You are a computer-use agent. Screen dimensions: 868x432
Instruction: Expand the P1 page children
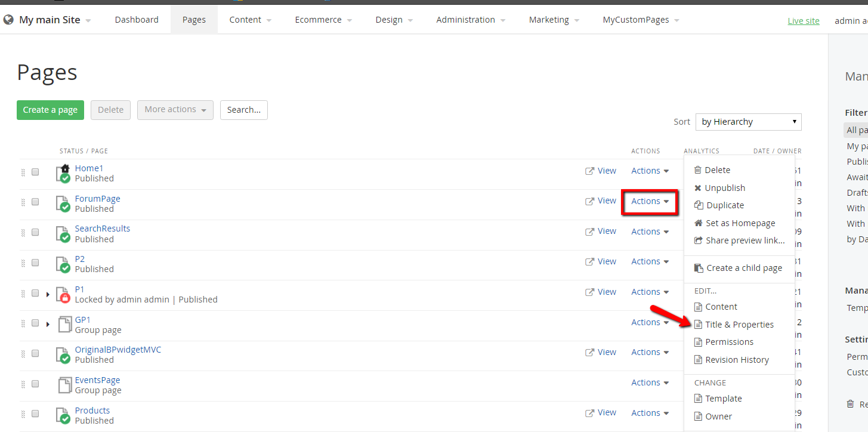pyautogui.click(x=48, y=294)
